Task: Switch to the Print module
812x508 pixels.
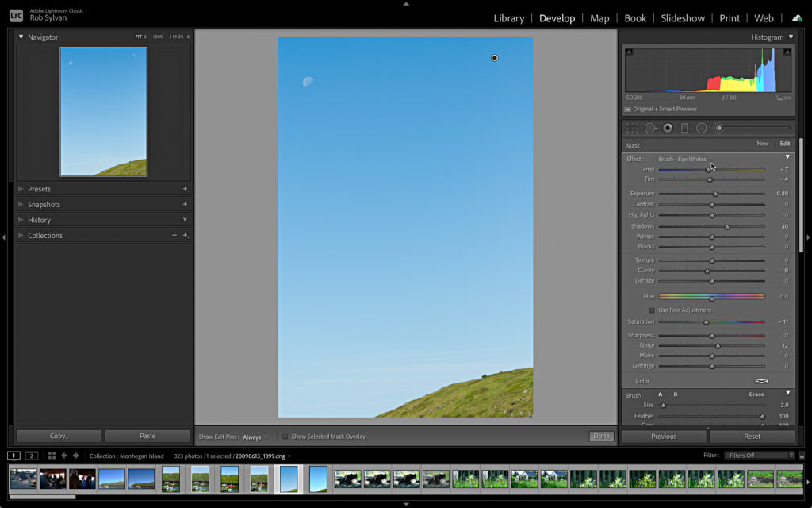Action: 730,18
